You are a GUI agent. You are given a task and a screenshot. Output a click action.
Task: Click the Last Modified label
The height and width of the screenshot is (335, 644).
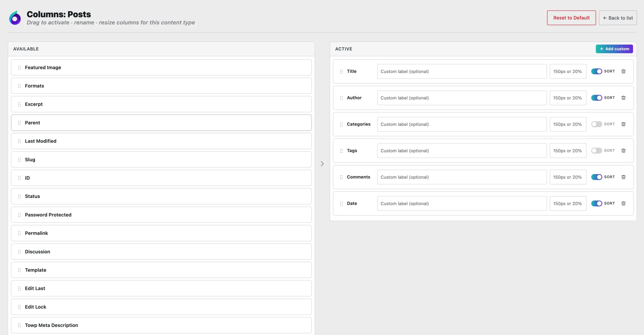coord(41,141)
